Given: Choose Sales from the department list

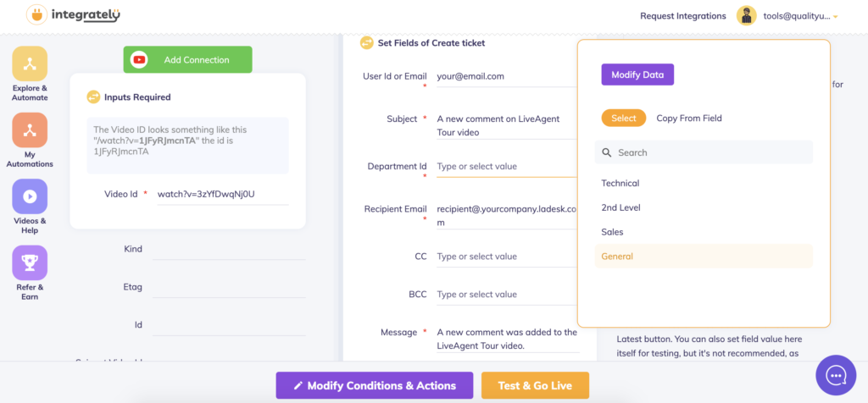Looking at the screenshot, I should (704, 232).
